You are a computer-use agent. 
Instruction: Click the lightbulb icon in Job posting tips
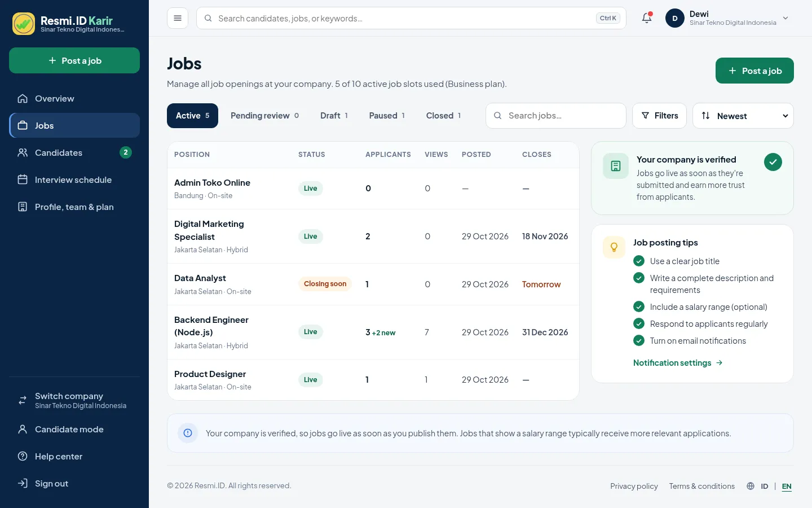(x=614, y=247)
